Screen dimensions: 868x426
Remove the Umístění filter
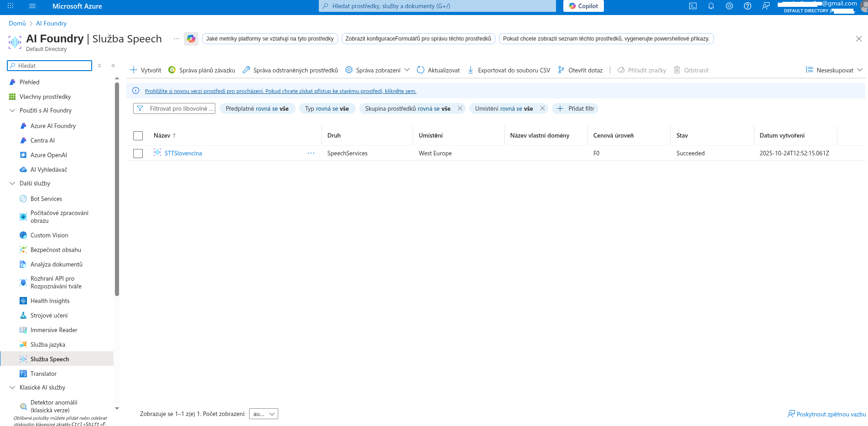(542, 108)
